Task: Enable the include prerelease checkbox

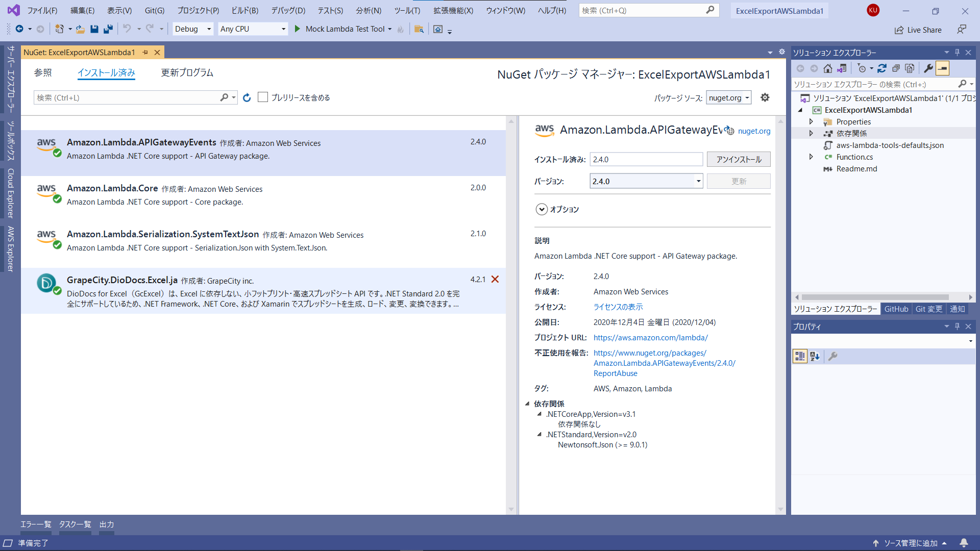Action: tap(263, 97)
